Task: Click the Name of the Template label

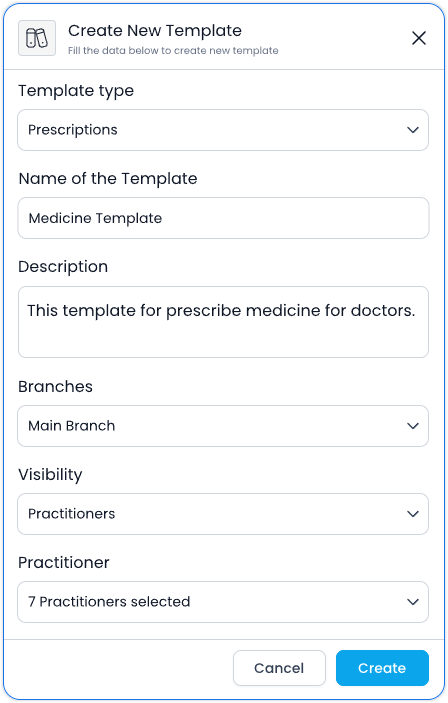Action: (x=108, y=178)
